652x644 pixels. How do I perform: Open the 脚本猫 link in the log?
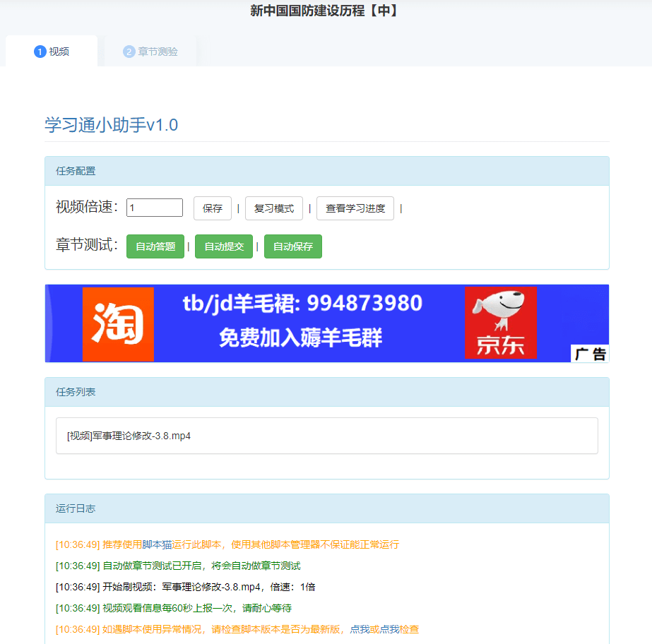tap(157, 544)
